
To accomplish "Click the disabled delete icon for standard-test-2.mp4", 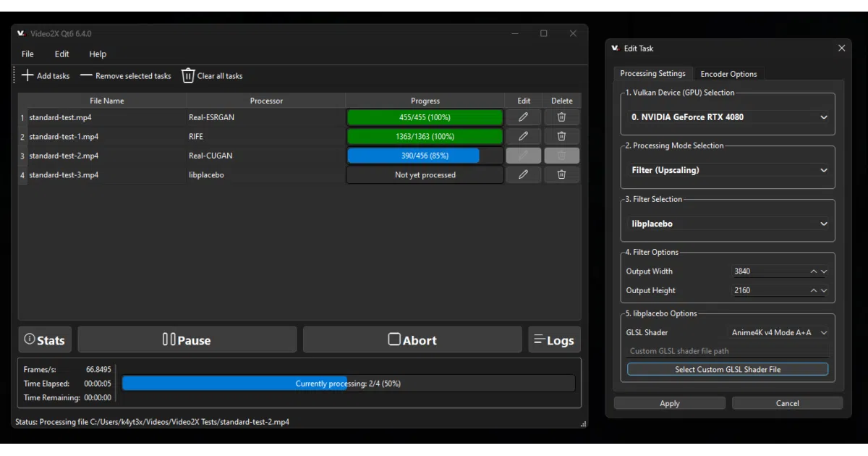I will (x=561, y=156).
